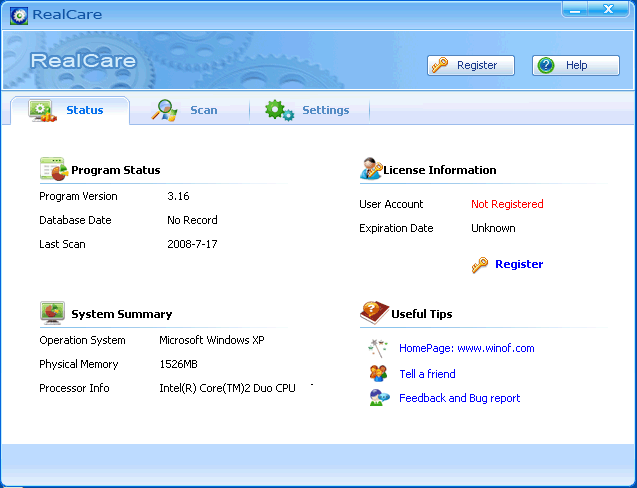
Task: Follow the blue Register link under License Information
Action: click(519, 264)
